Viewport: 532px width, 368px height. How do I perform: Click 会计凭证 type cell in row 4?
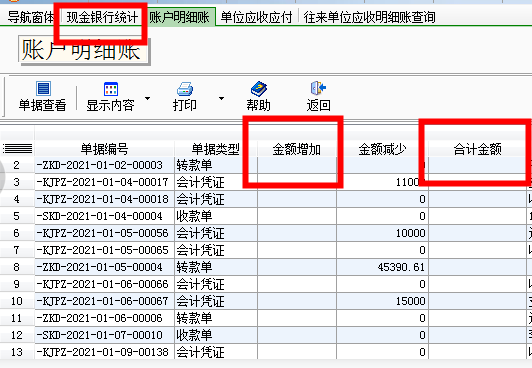point(215,199)
